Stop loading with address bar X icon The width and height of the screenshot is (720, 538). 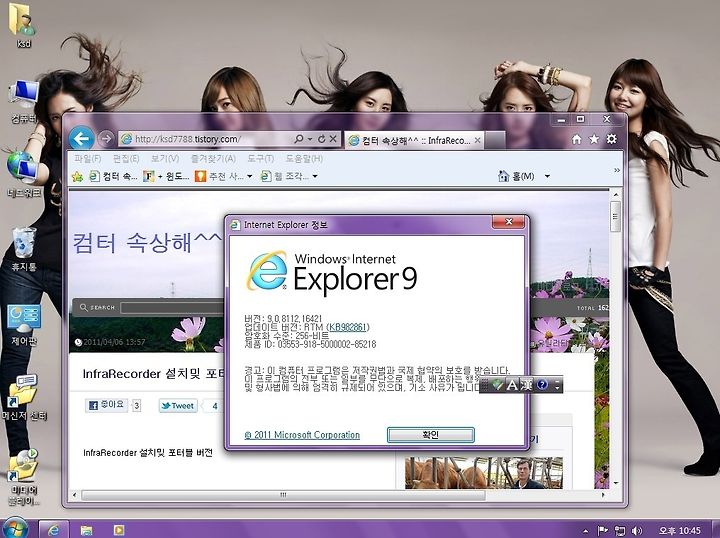point(333,139)
